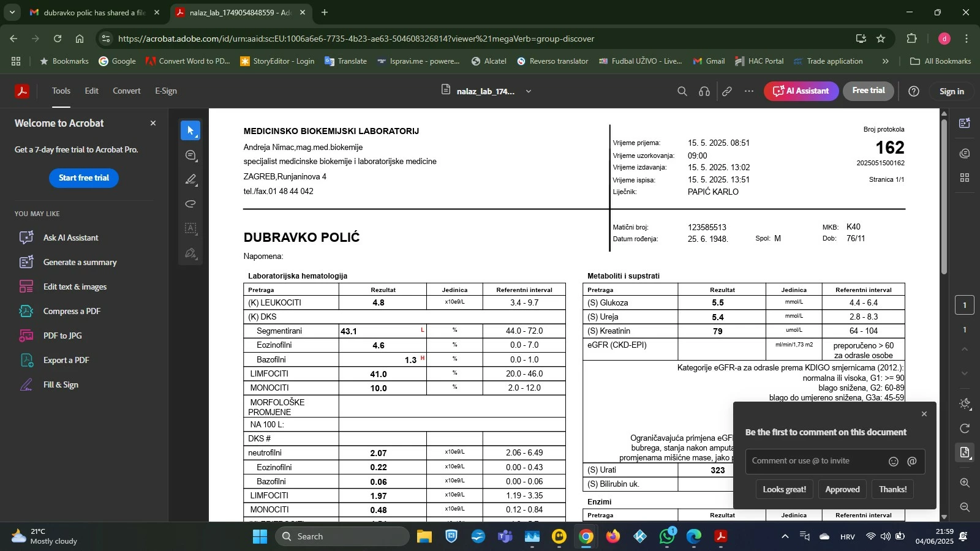The height and width of the screenshot is (551, 980).
Task: Click the Read aloud headphones icon
Action: [704, 91]
